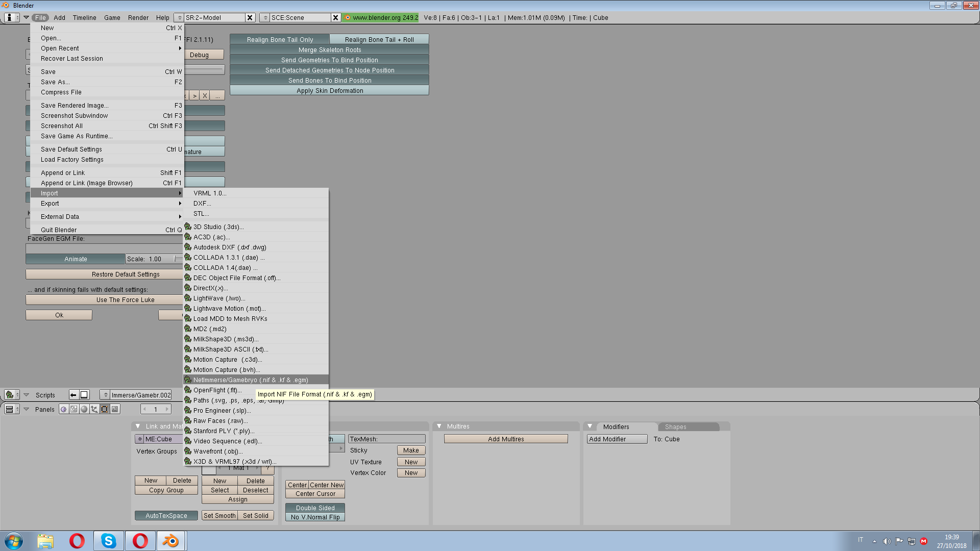The image size is (980, 551).
Task: Delete the SR:2-Model screen with X
Action: tap(250, 17)
